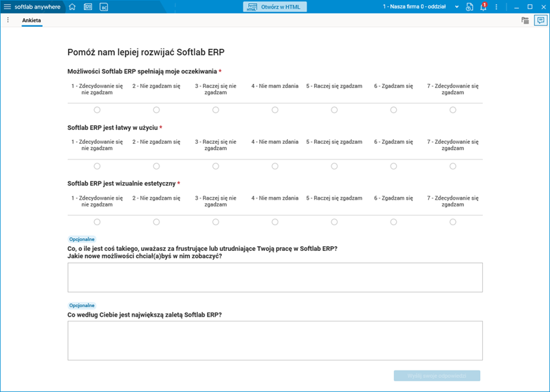The width and height of the screenshot is (550, 392).
Task: Minimize the Softlab window
Action: [516, 7]
